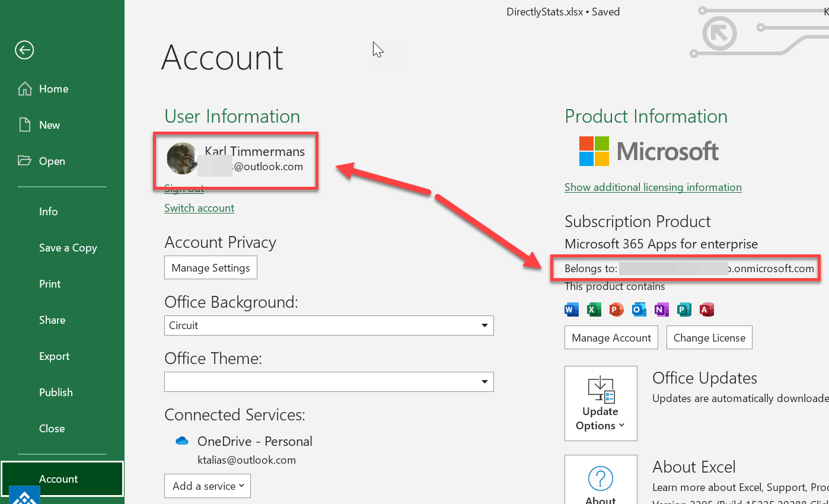Click the Excel app icon
The width and height of the screenshot is (829, 504).
tap(594, 310)
